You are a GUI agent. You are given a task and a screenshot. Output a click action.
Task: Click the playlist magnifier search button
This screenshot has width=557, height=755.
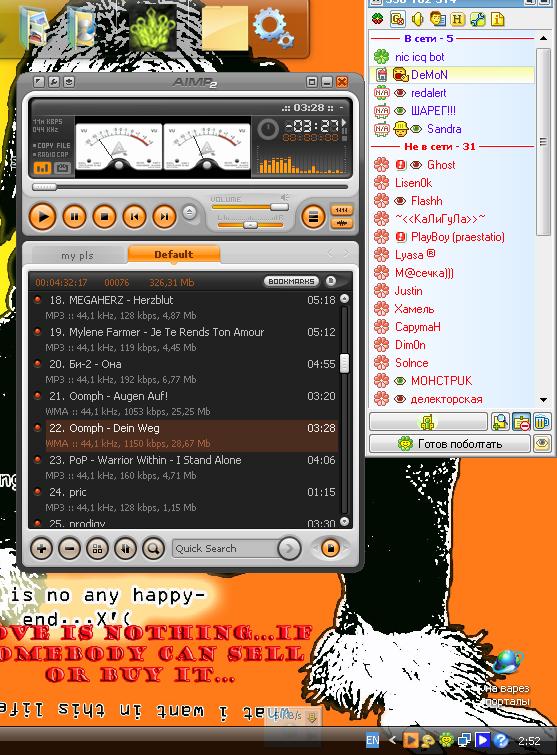[153, 548]
